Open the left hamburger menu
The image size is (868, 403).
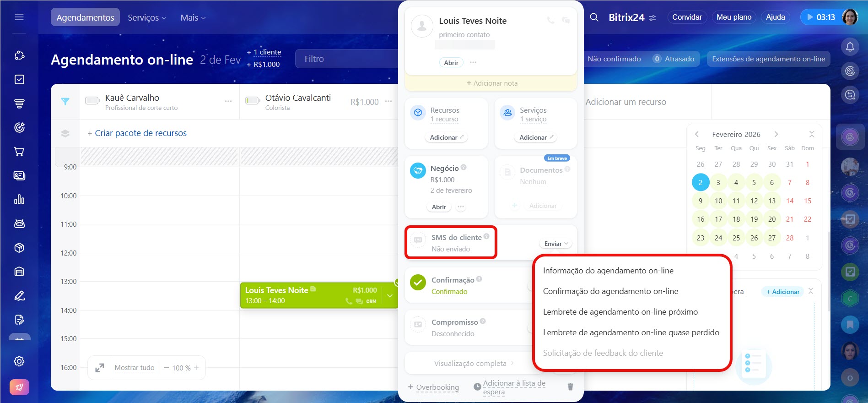(x=19, y=17)
